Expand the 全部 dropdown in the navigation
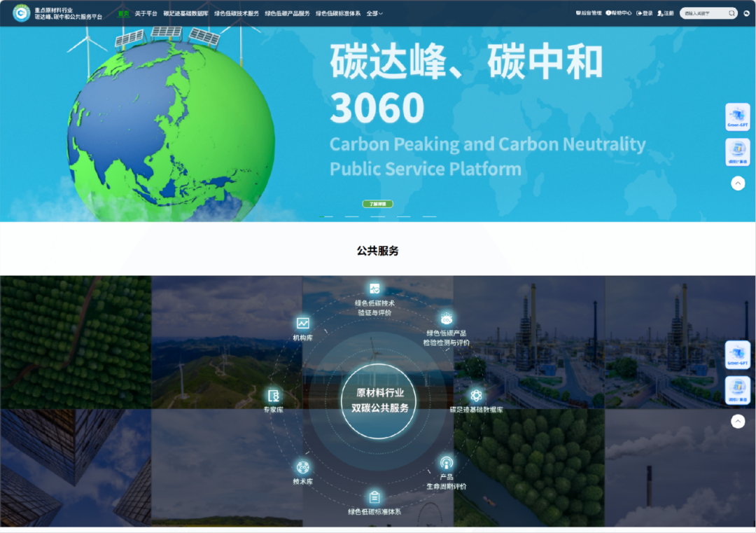The height and width of the screenshot is (533, 756). 374,13
